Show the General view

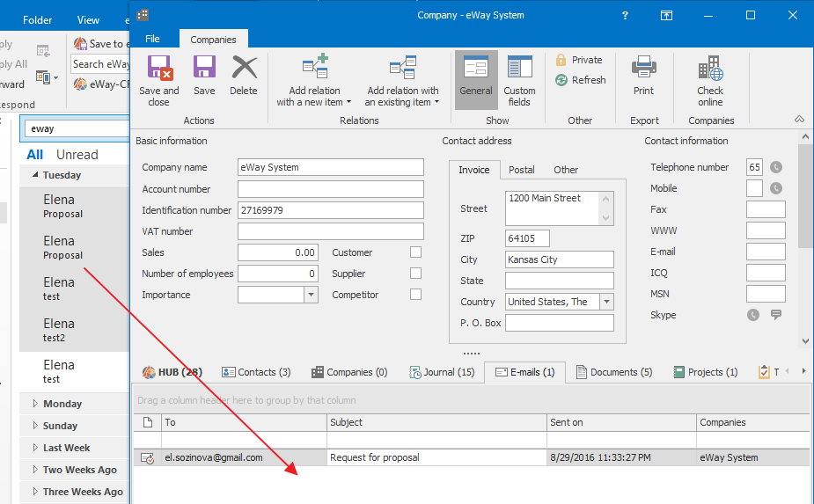476,80
